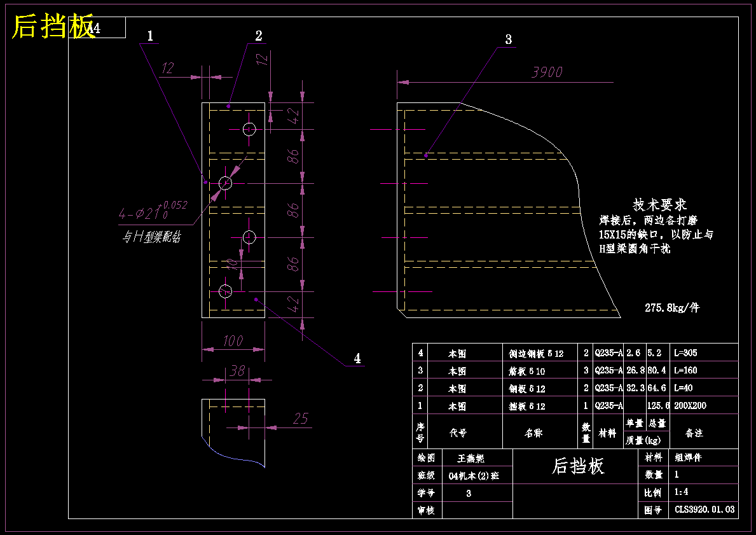Click the 32.3 unit weight cell
Image resolution: width=756 pixels, height=535 pixels.
[635, 388]
